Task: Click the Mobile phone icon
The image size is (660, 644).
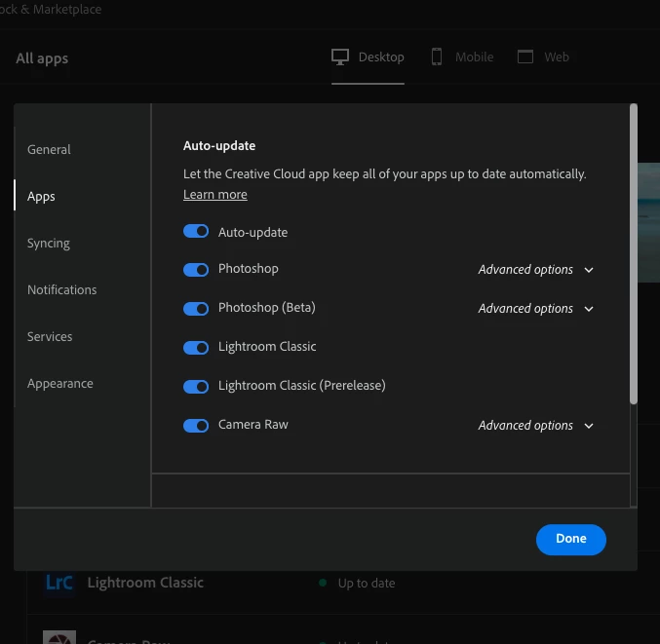Action: [x=437, y=57]
